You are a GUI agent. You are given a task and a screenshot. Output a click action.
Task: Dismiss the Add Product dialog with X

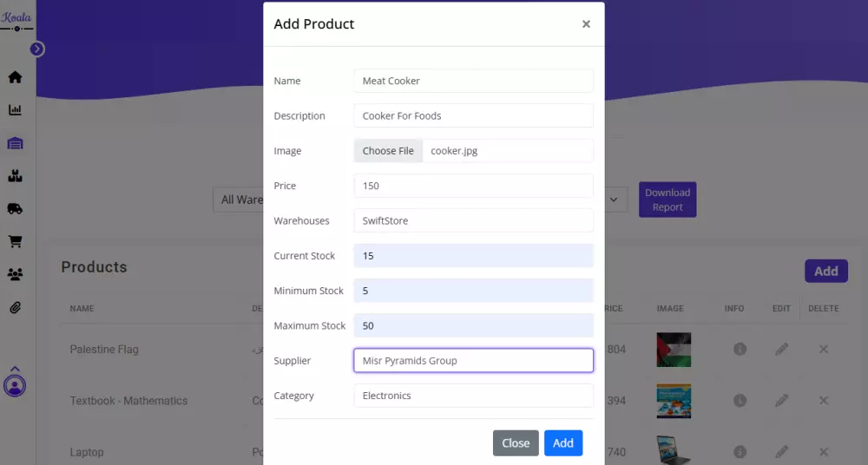[x=586, y=24]
